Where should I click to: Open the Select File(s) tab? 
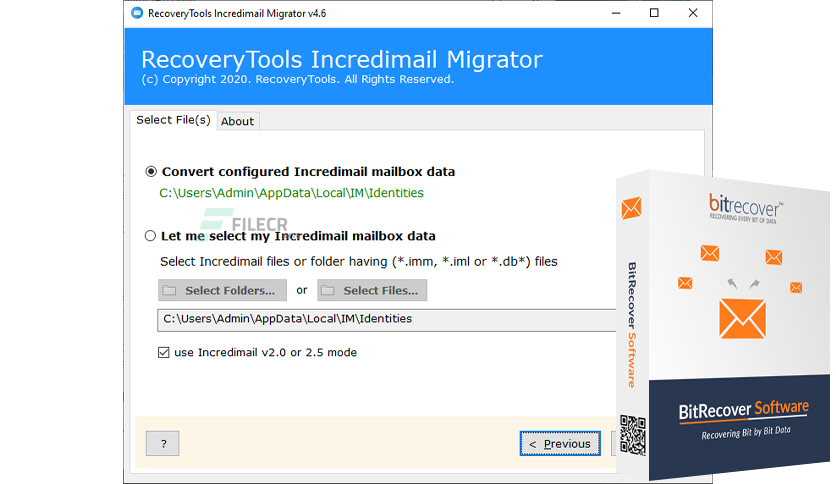point(173,120)
